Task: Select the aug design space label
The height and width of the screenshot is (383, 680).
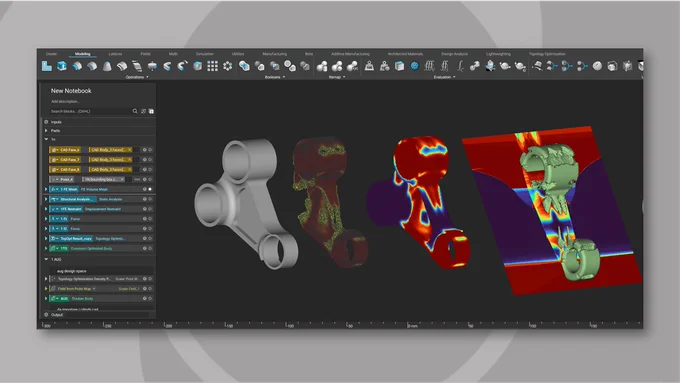Action: [72, 271]
